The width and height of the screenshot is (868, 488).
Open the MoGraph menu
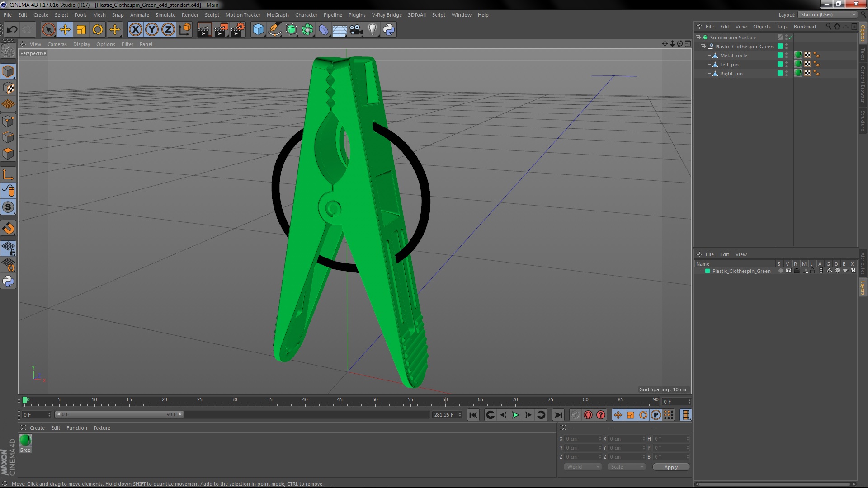pos(278,15)
